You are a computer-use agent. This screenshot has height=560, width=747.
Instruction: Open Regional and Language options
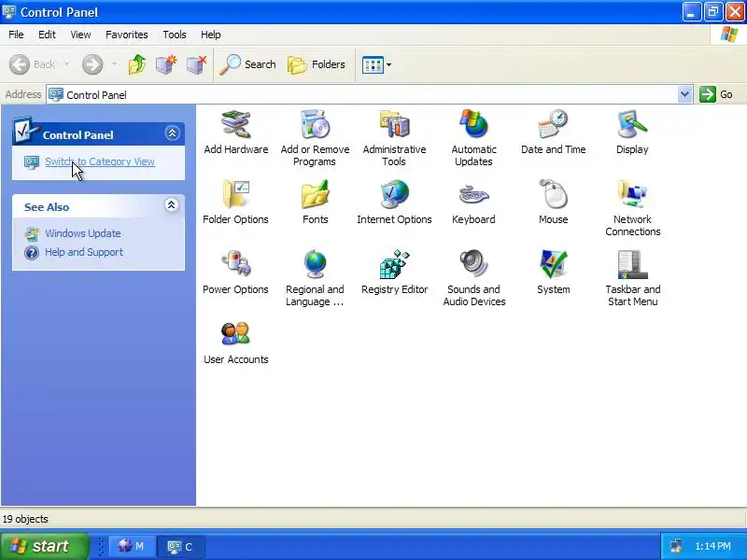pos(315,278)
